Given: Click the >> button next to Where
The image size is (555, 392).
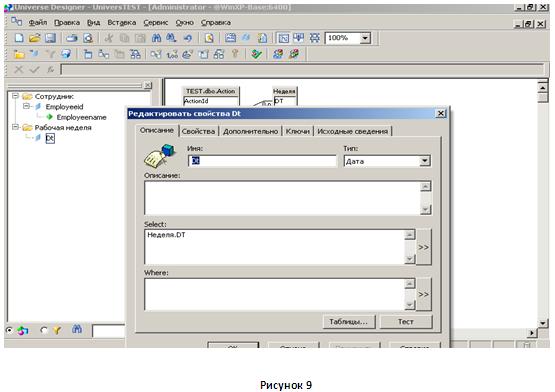Looking at the screenshot, I should 423,294.
